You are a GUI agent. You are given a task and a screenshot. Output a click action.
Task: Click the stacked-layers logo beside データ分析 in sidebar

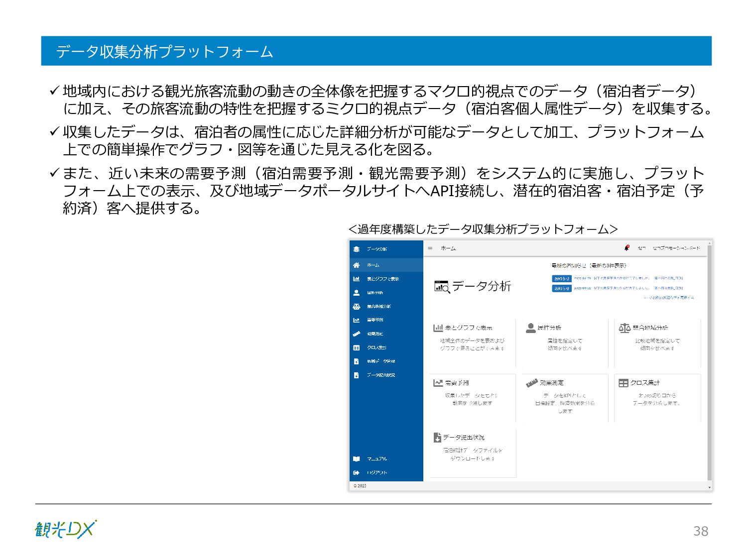(356, 249)
